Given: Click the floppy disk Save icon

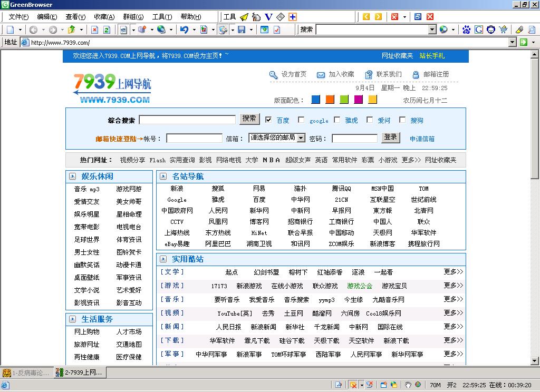Looking at the screenshot, I should [x=242, y=30].
